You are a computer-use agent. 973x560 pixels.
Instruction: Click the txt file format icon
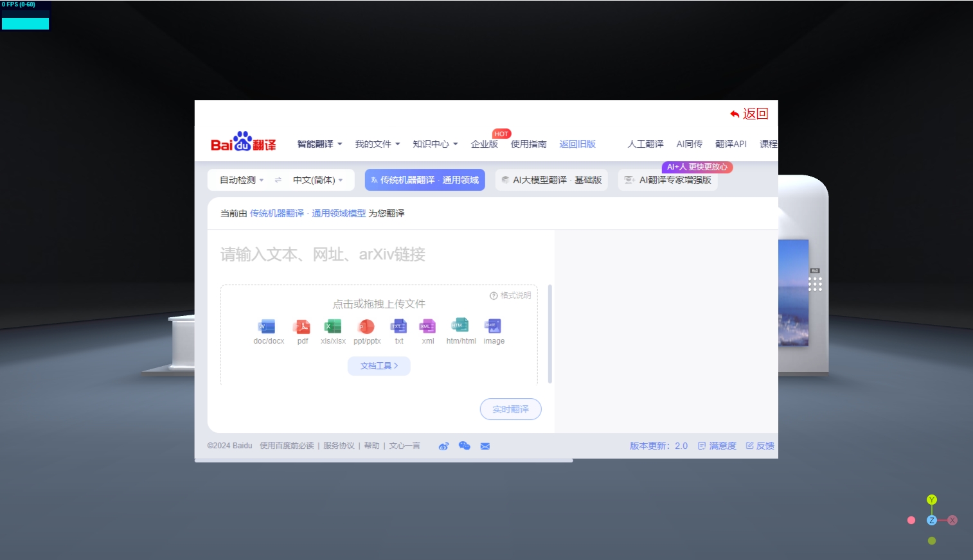398,327
